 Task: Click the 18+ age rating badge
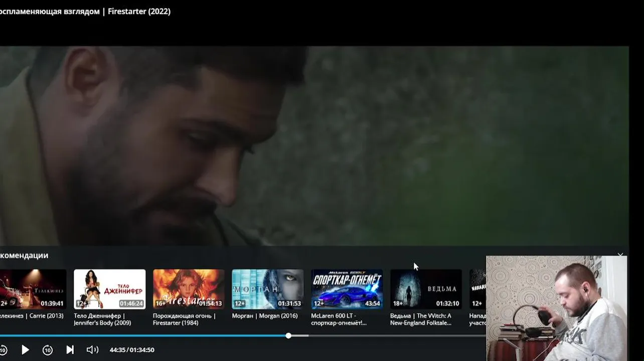coord(397,303)
